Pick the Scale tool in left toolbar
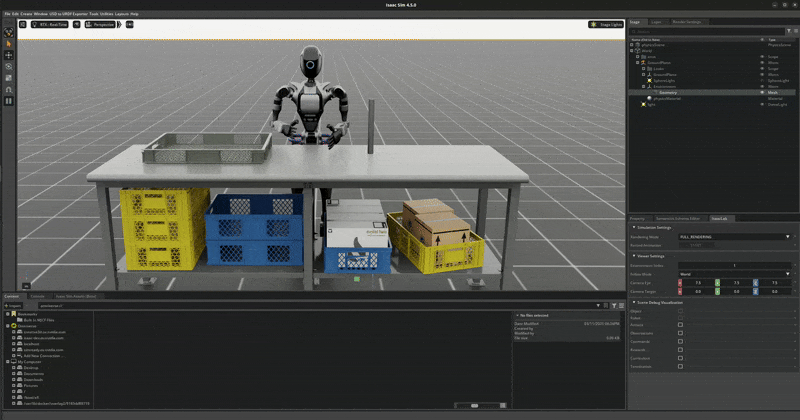 coord(9,77)
